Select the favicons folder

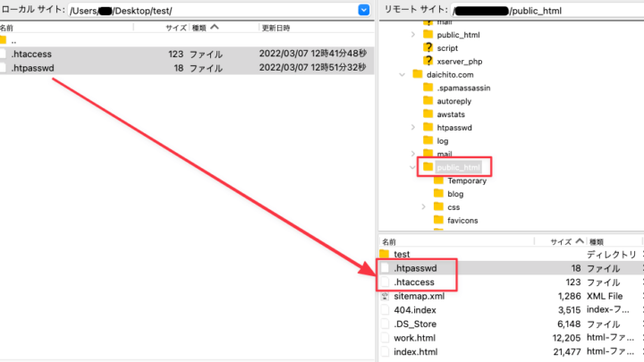click(462, 221)
